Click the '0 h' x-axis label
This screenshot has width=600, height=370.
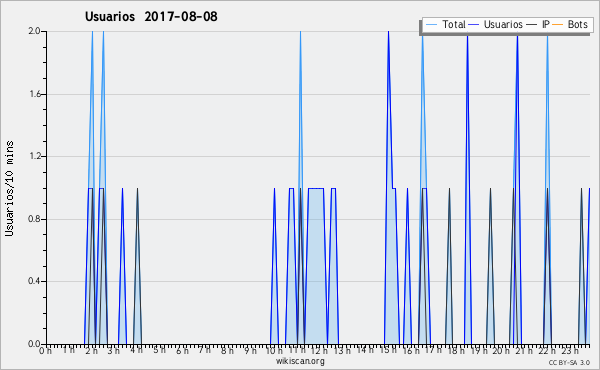tap(46, 350)
